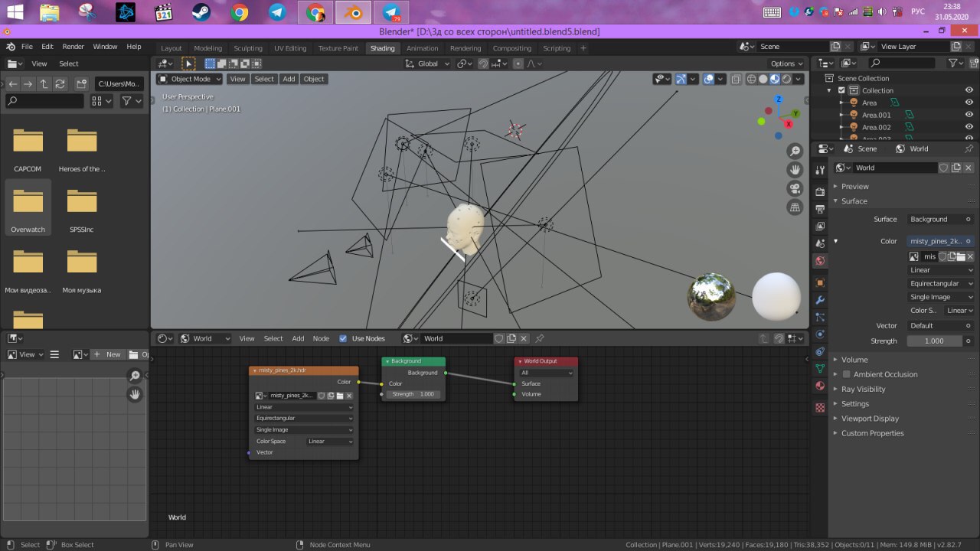Open the Render properties tab
Screen dimensions: 980x551
click(x=820, y=191)
